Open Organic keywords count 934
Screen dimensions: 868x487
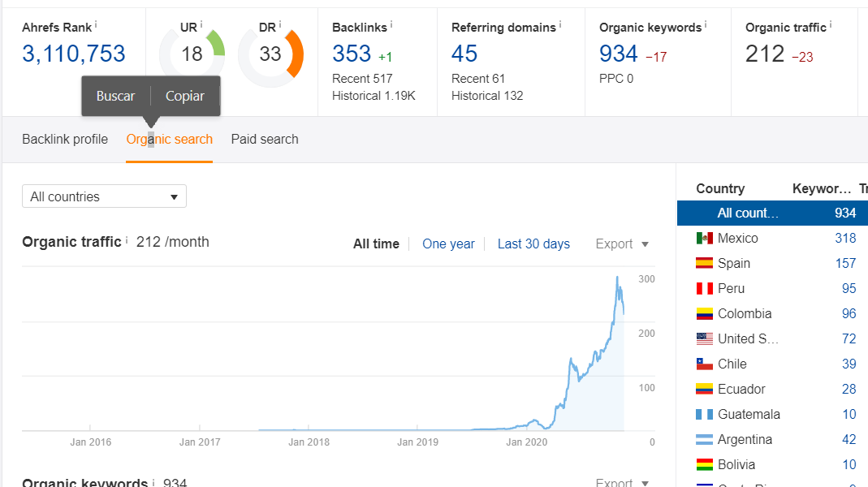click(x=619, y=54)
